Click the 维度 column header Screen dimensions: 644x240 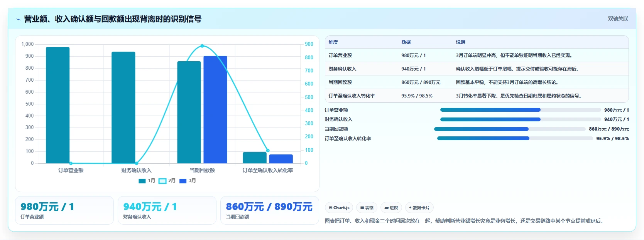tap(333, 42)
